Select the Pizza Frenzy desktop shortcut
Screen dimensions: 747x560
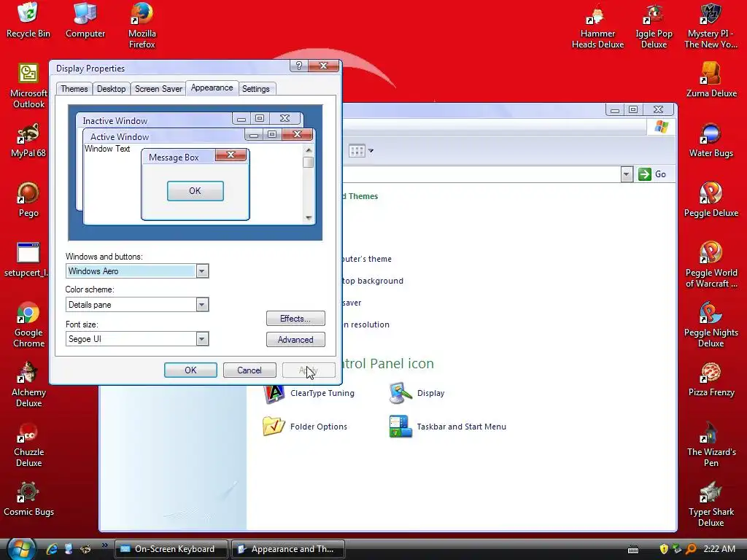pyautogui.click(x=711, y=379)
